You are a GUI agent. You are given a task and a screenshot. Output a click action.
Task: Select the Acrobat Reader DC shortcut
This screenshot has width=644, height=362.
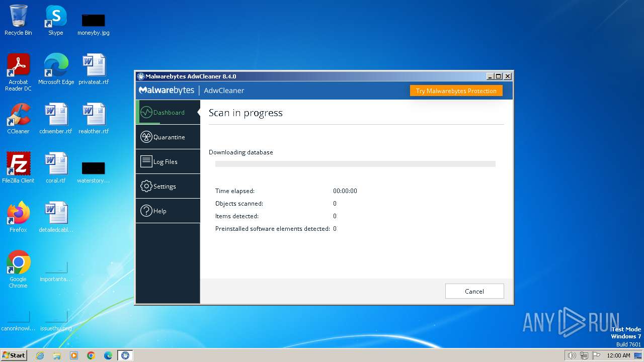18,73
